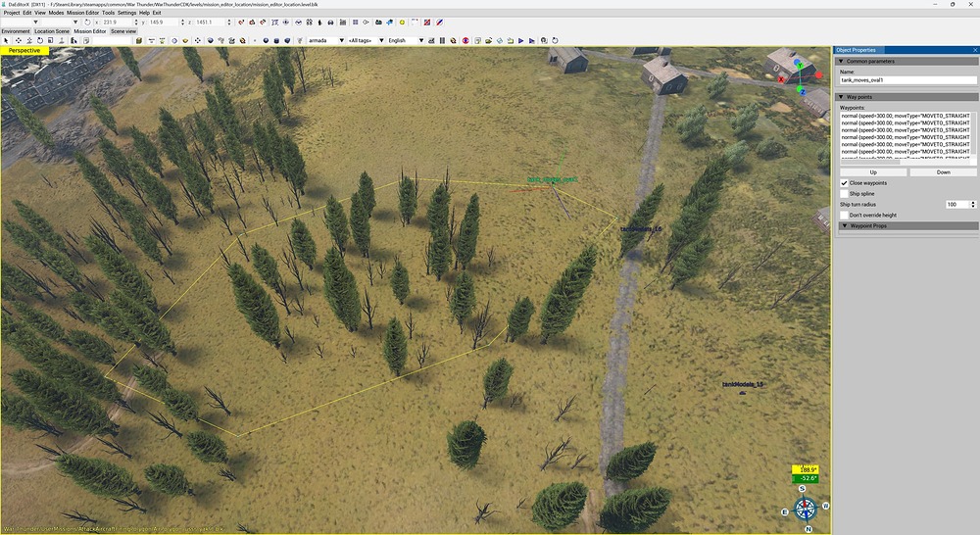This screenshot has height=535, width=980.
Task: Click the compass rose navigation widget
Action: [805, 509]
